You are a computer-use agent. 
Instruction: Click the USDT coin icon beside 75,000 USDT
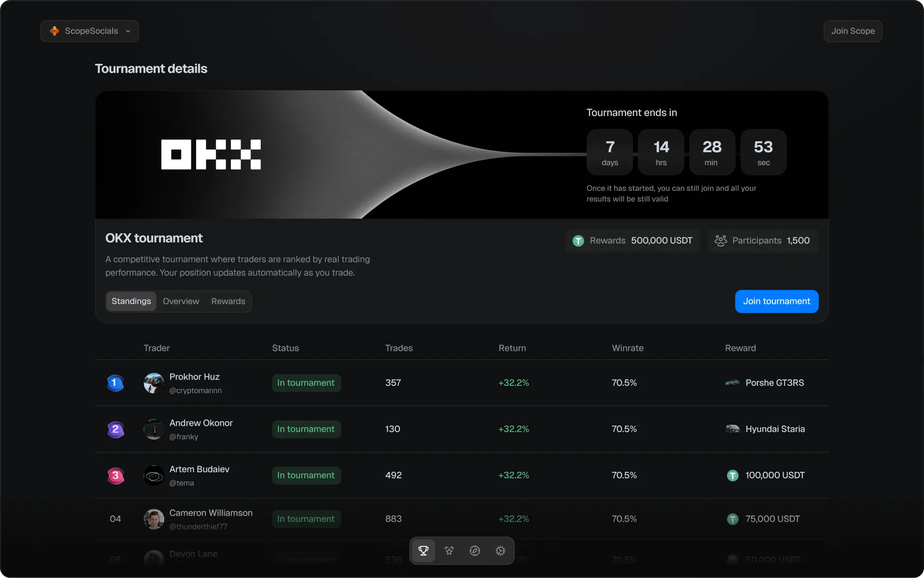click(733, 519)
